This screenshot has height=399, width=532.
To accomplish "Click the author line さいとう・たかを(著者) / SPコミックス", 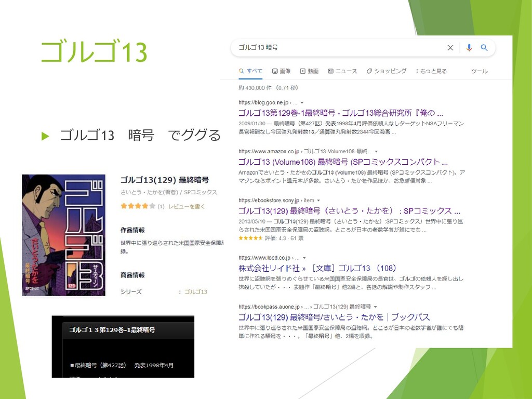I will (x=169, y=192).
